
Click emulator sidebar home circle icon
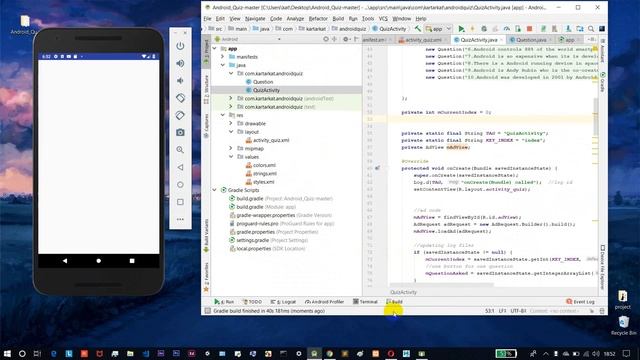pyautogui.click(x=180, y=184)
